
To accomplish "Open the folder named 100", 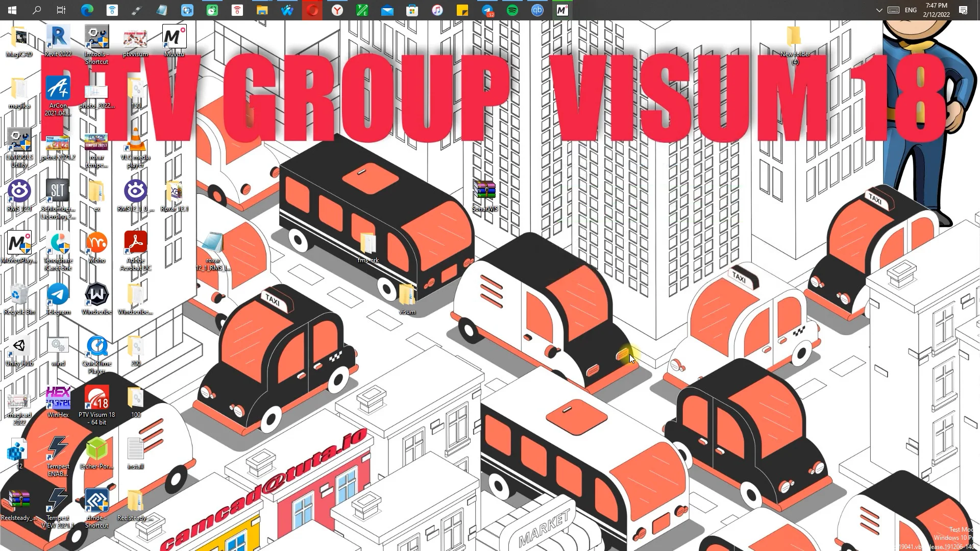I will (135, 402).
